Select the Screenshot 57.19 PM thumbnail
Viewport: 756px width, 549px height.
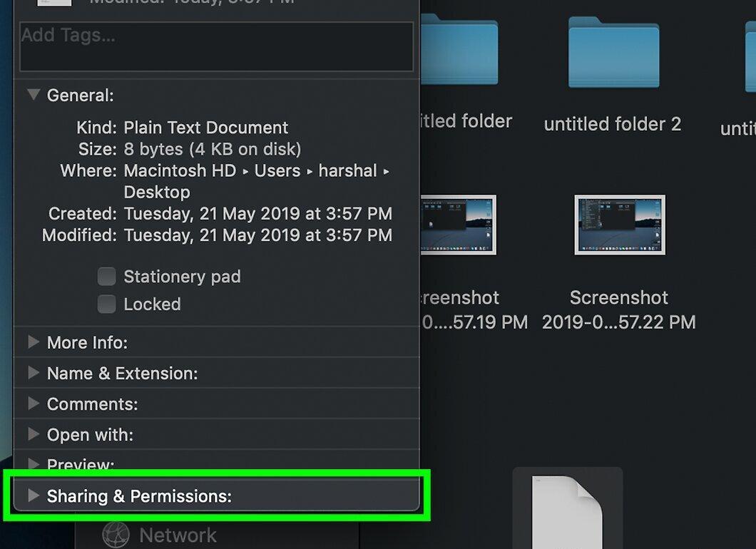(459, 225)
